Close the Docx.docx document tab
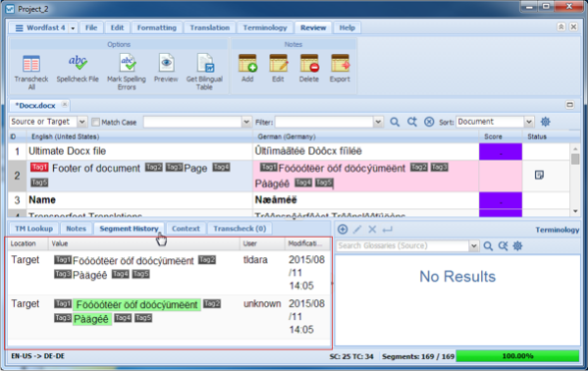The image size is (588, 371). tap(65, 105)
